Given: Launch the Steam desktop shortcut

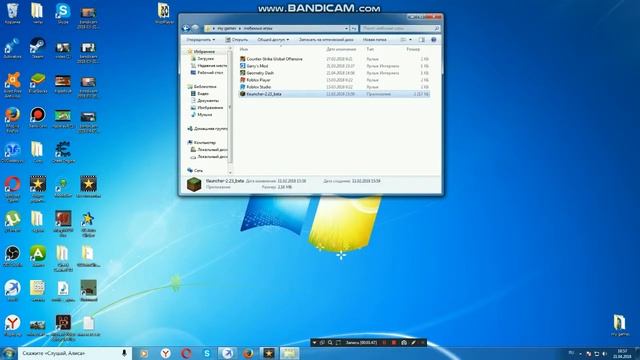Looking at the screenshot, I should click(x=38, y=48).
